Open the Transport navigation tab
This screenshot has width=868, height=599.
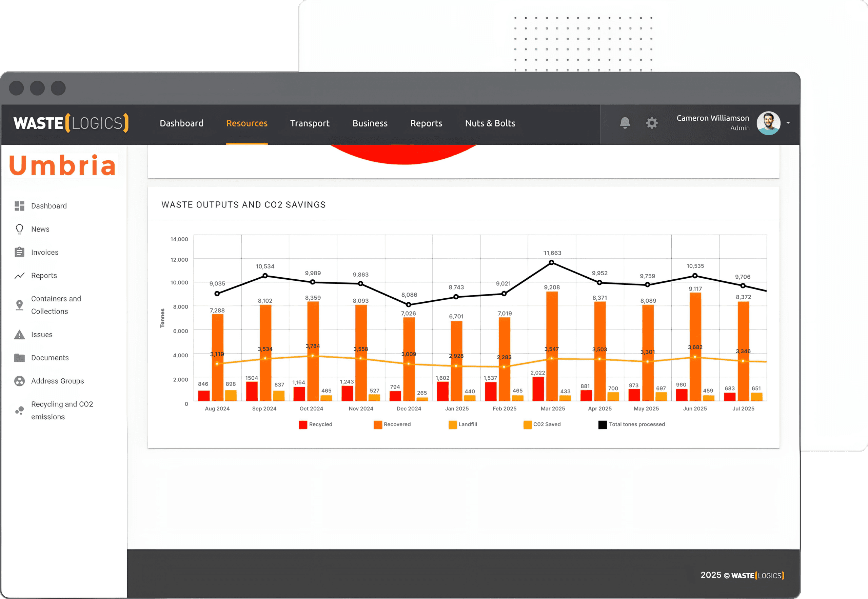310,123
